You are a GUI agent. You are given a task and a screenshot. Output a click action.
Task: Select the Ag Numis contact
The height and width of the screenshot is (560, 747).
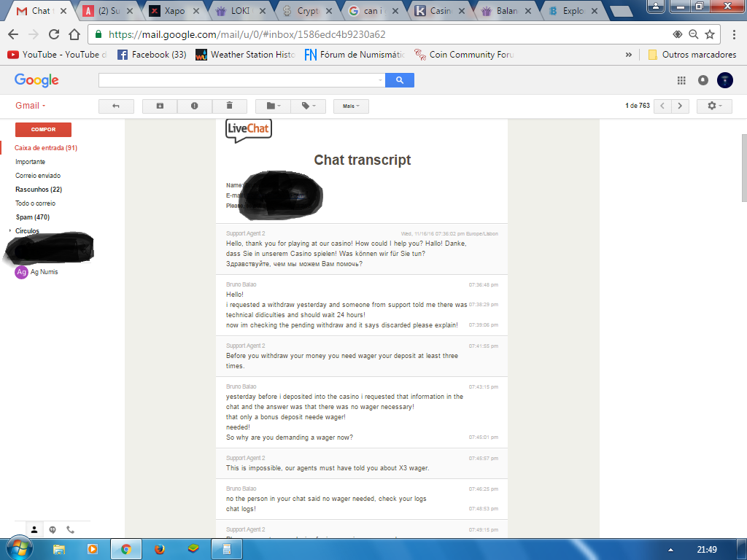click(36, 272)
